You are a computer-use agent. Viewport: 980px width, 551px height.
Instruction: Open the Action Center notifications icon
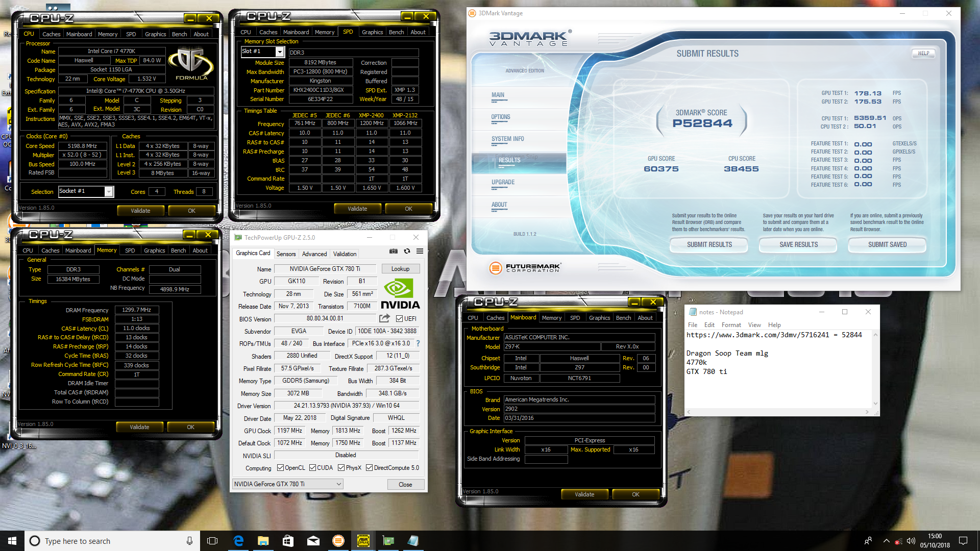(963, 541)
